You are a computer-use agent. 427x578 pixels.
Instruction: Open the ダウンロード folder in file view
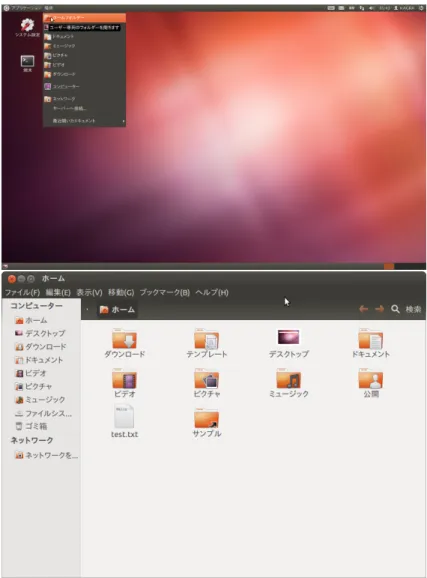point(125,343)
